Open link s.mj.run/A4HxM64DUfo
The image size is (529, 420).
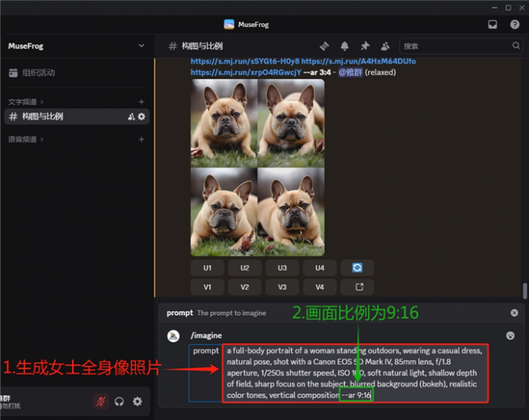click(x=359, y=61)
